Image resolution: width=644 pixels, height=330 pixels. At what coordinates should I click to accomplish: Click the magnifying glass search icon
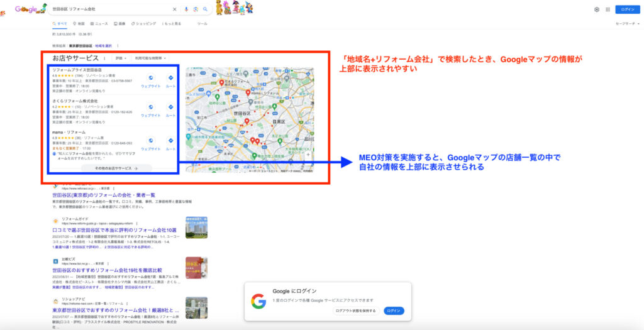(x=205, y=9)
